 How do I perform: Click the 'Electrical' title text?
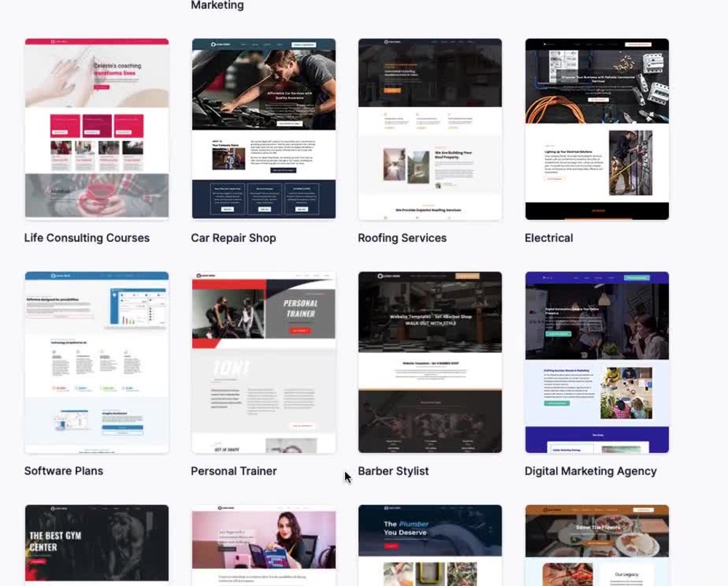click(x=549, y=238)
